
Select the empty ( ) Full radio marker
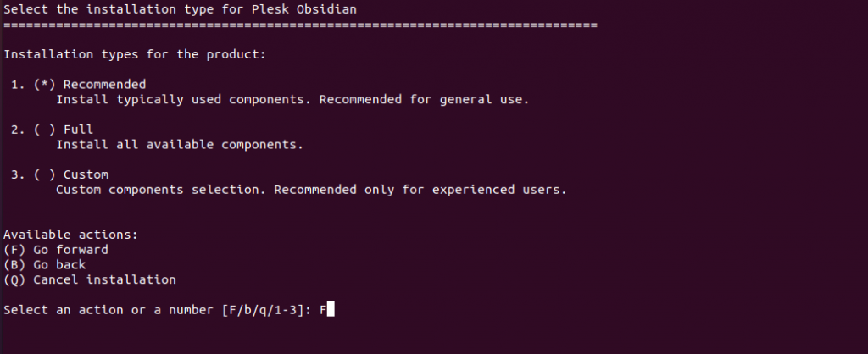45,130
